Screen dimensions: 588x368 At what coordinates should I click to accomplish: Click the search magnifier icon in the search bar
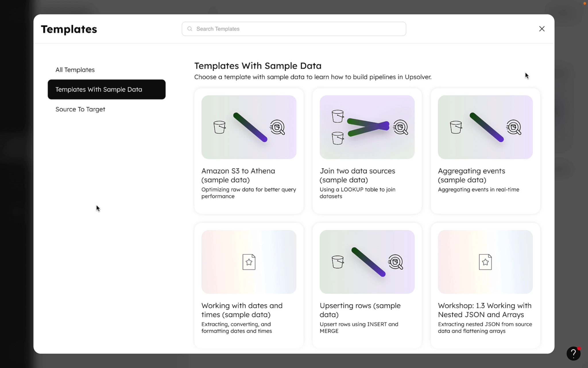click(x=189, y=29)
